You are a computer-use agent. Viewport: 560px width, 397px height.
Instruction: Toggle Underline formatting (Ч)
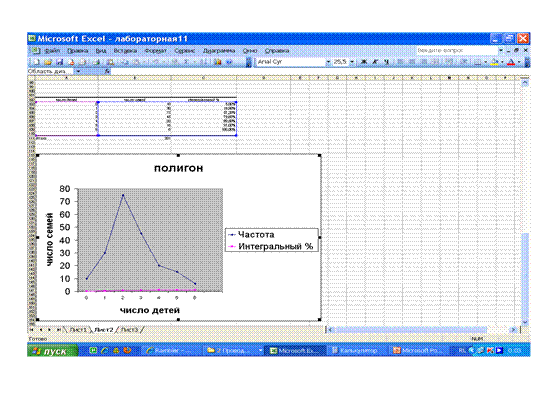point(386,62)
